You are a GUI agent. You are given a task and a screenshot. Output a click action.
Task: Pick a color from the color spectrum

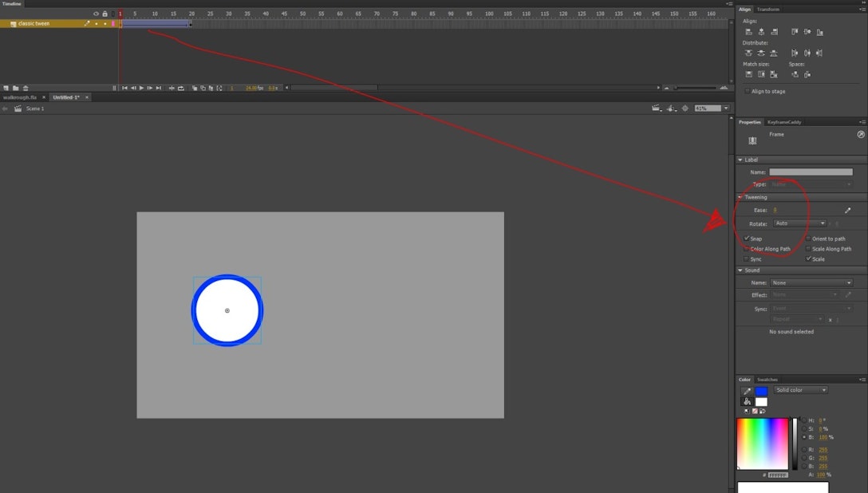[763, 443]
